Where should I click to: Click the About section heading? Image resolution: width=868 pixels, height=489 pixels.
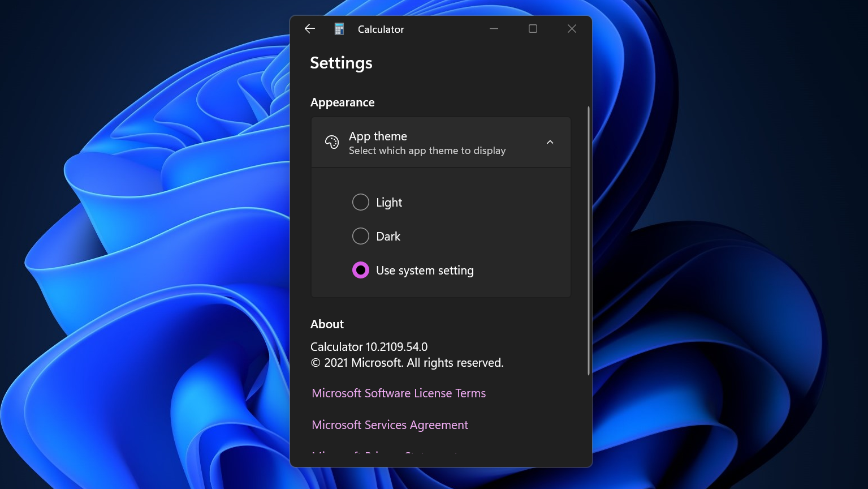point(327,324)
